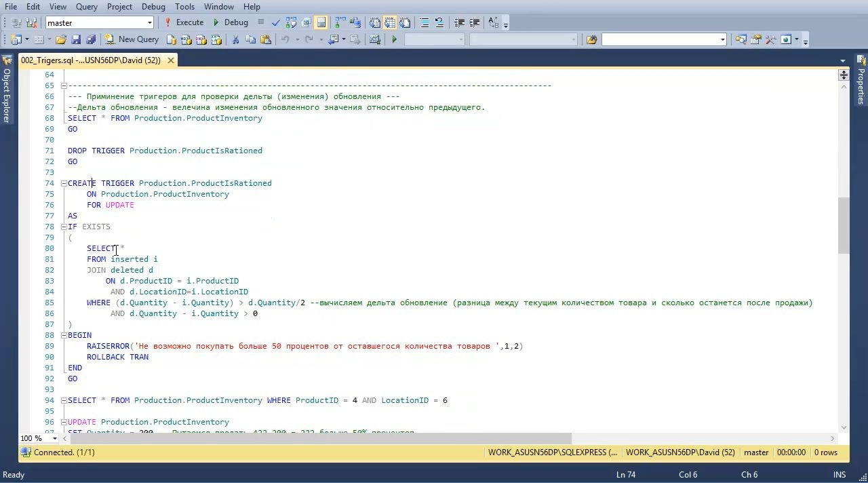The height and width of the screenshot is (483, 868).
Task: Open the Find combo box dropdown
Action: point(722,39)
